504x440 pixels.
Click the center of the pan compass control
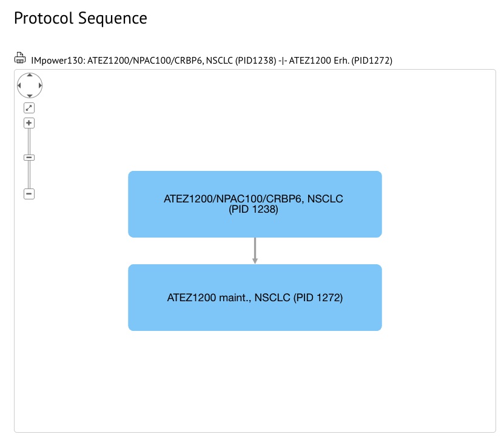(29, 85)
